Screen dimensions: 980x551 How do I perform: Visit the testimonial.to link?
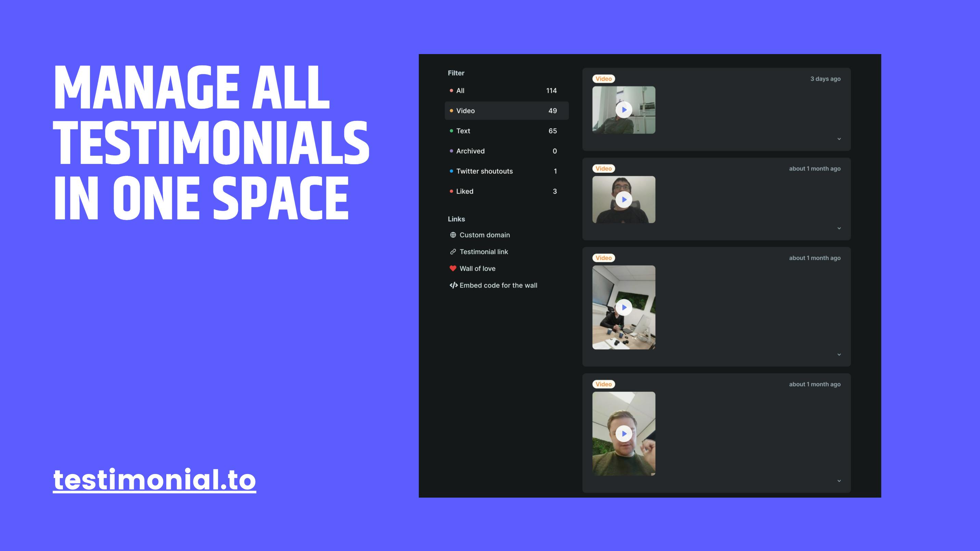[154, 480]
